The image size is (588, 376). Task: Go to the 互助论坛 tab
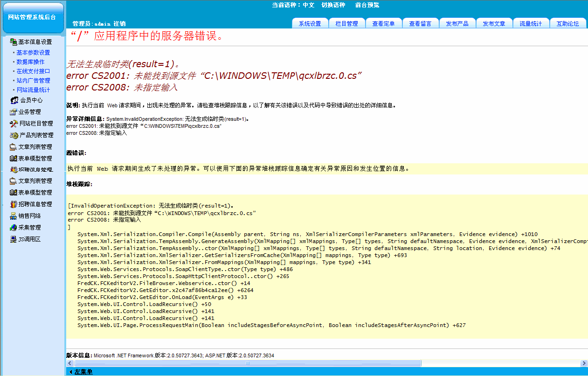pos(567,24)
